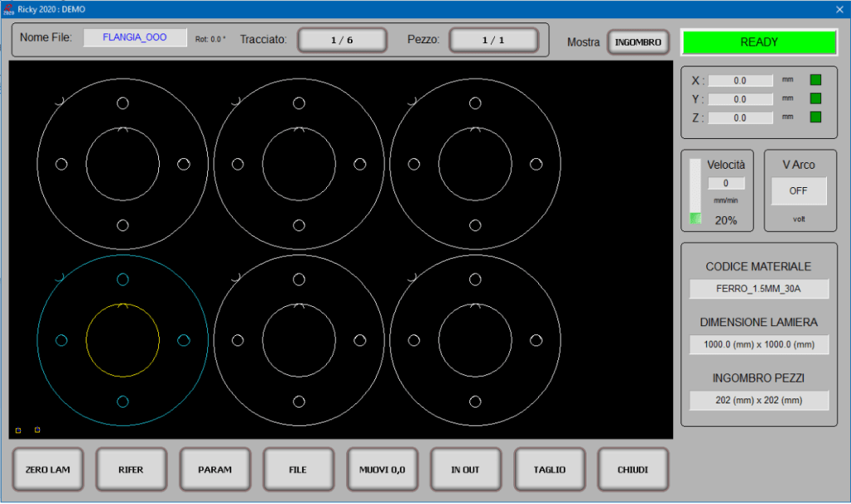Click the CODICE MATERIALE FERRO_1.5MM_30A field
Image resolution: width=851 pixels, height=504 pixels.
point(759,289)
